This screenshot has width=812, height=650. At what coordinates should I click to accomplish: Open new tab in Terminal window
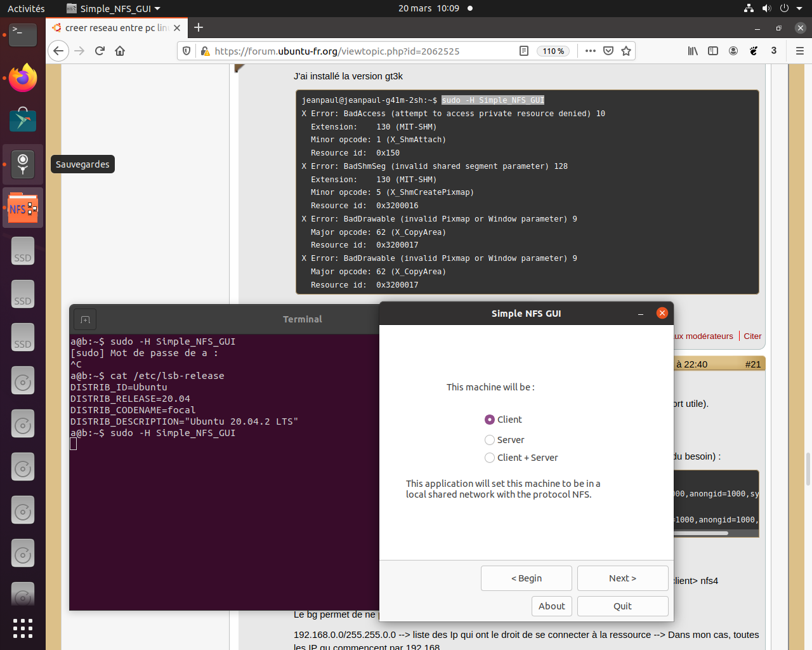pos(85,319)
